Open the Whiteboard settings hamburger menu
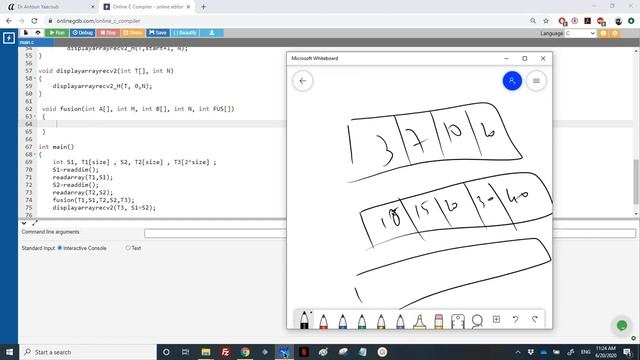Screen dimensions: 640x360 536,81
